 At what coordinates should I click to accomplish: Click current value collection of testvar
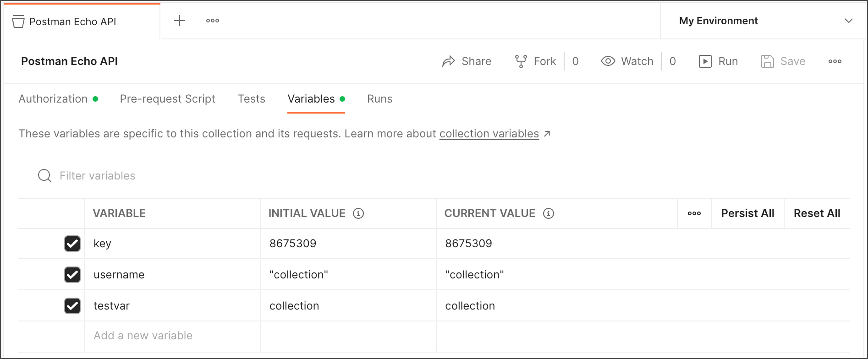point(470,306)
